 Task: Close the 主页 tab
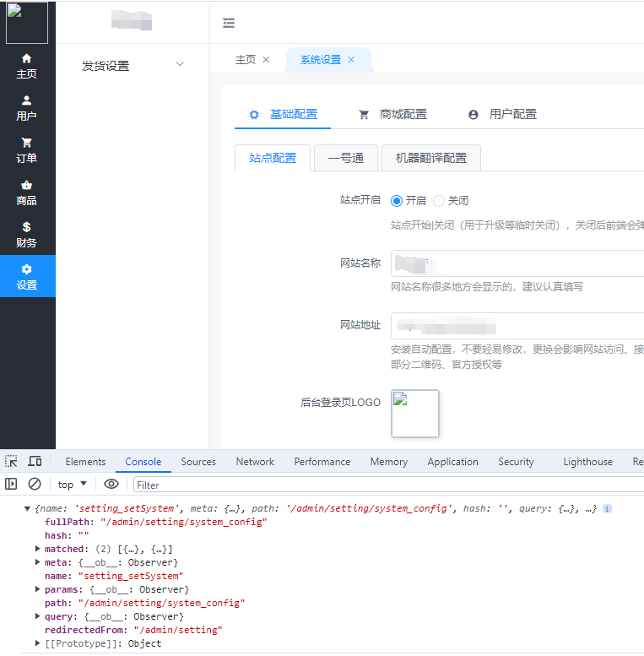266,60
